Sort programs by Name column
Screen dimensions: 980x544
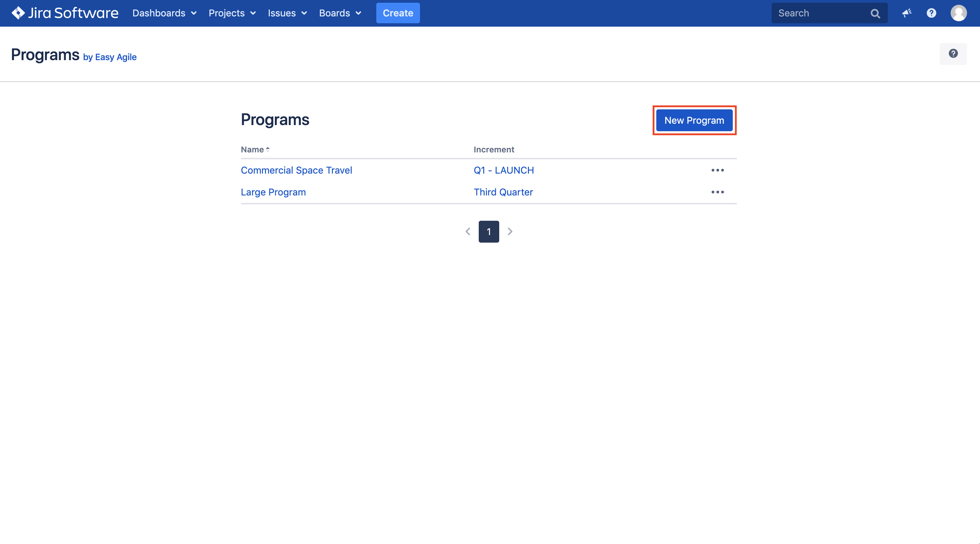255,150
